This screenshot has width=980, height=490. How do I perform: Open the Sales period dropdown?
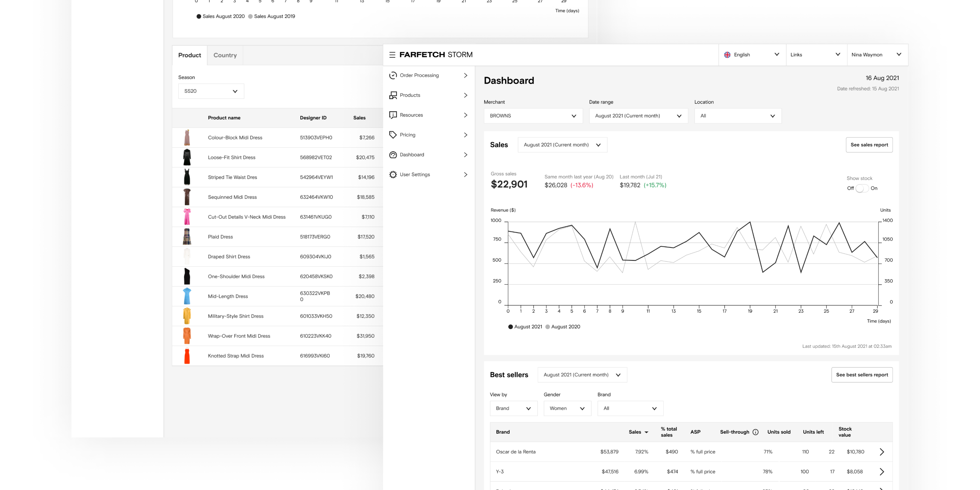(562, 145)
